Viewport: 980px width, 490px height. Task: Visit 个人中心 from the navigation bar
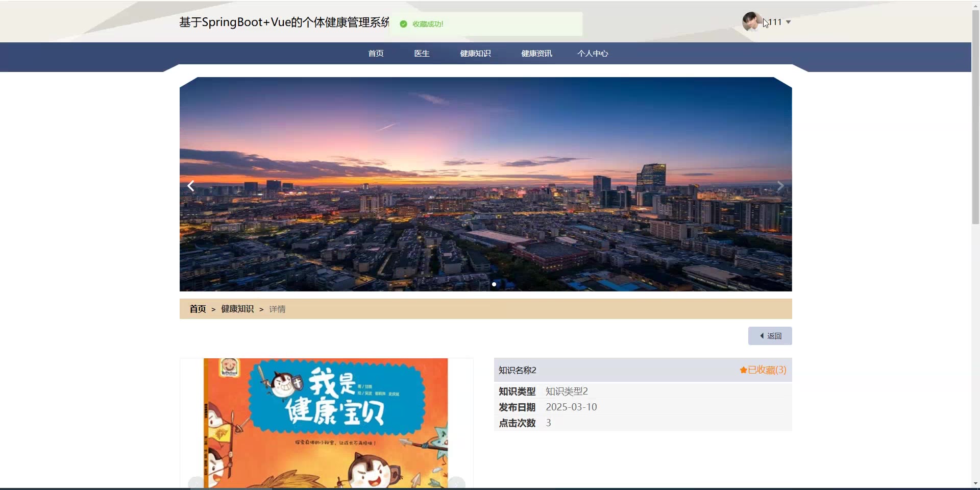[593, 54]
